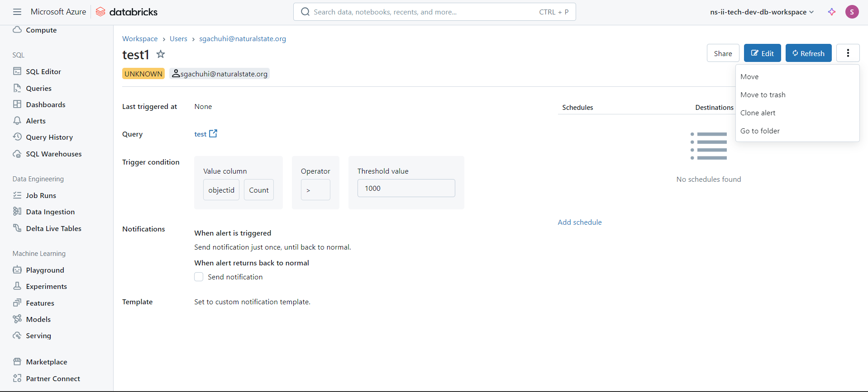Open SQL Editor from sidebar
Image resolution: width=868 pixels, height=392 pixels.
(x=43, y=71)
